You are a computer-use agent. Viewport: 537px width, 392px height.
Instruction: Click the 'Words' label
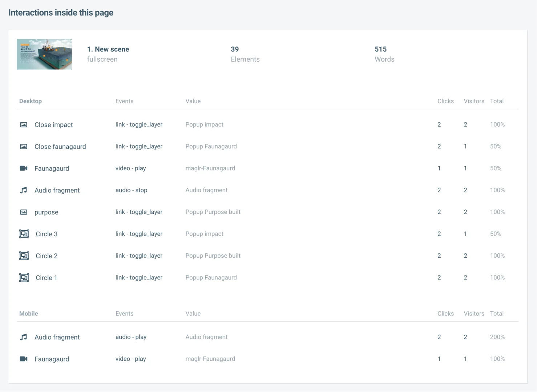[x=384, y=59]
